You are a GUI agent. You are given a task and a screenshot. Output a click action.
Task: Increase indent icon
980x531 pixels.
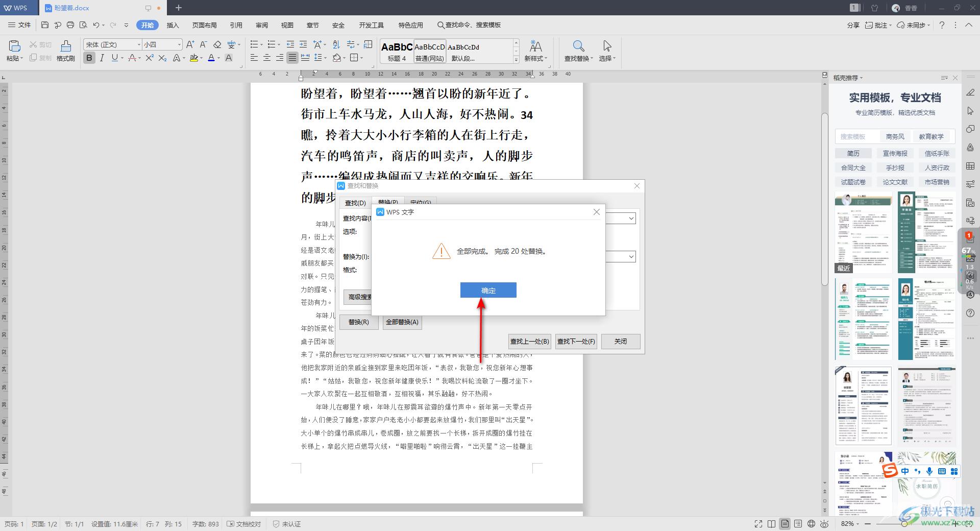click(x=303, y=44)
